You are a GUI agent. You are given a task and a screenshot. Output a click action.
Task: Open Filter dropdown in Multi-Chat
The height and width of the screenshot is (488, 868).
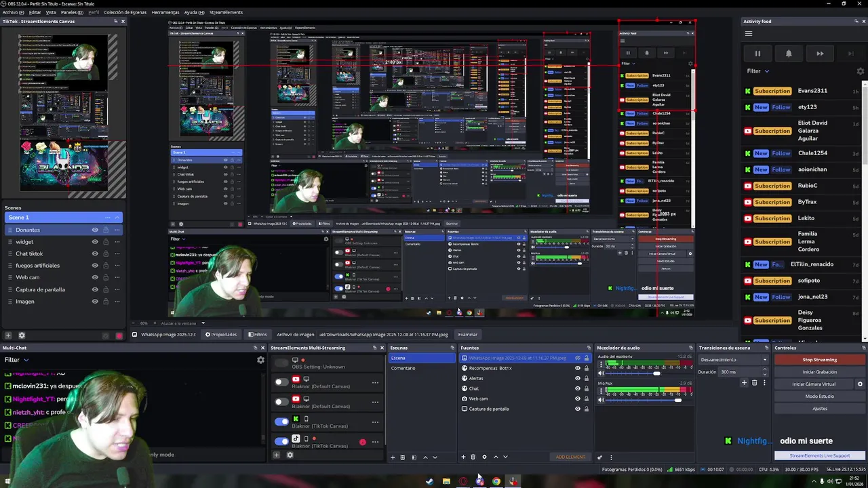tap(16, 360)
